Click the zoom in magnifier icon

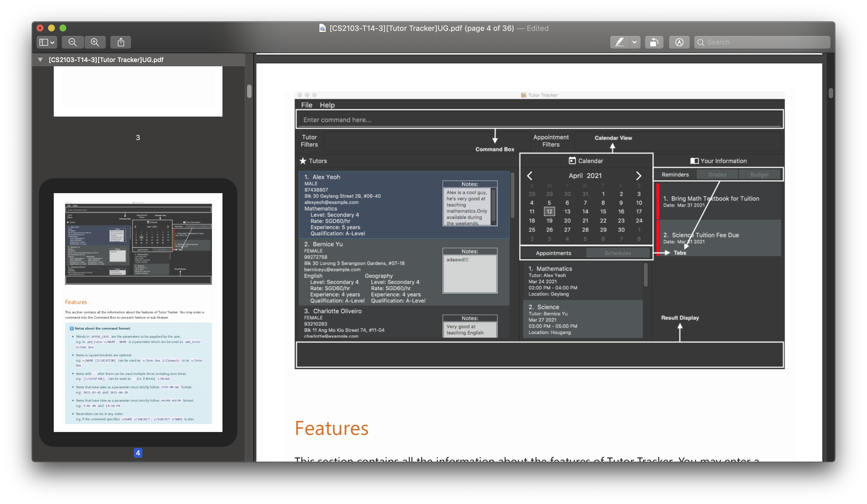point(95,42)
